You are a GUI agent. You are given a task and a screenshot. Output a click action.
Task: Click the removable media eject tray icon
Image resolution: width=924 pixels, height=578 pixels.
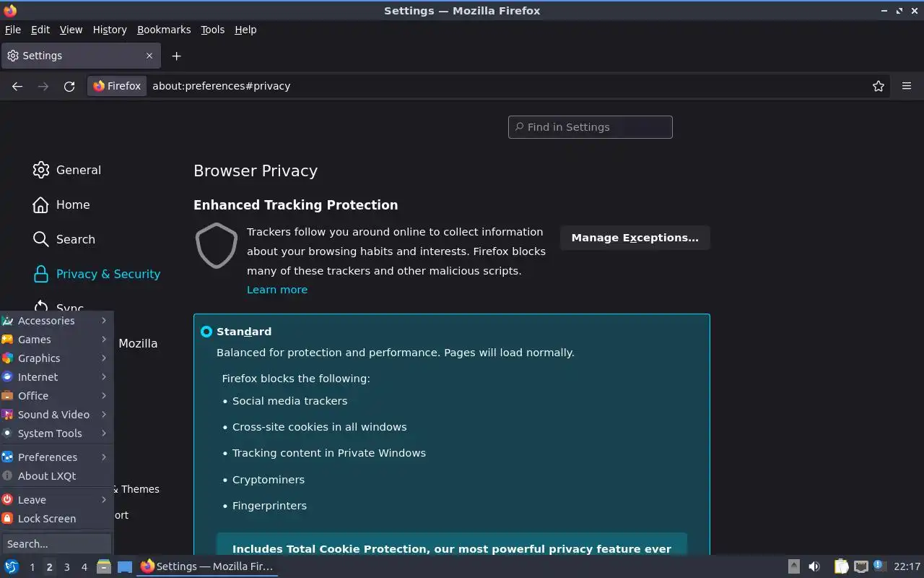tap(793, 566)
